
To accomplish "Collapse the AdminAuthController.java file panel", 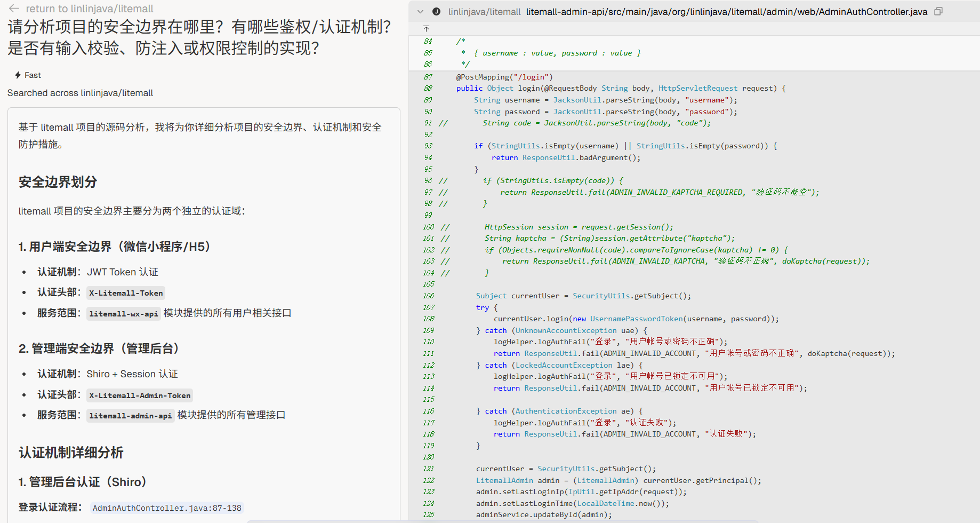I will pos(421,12).
